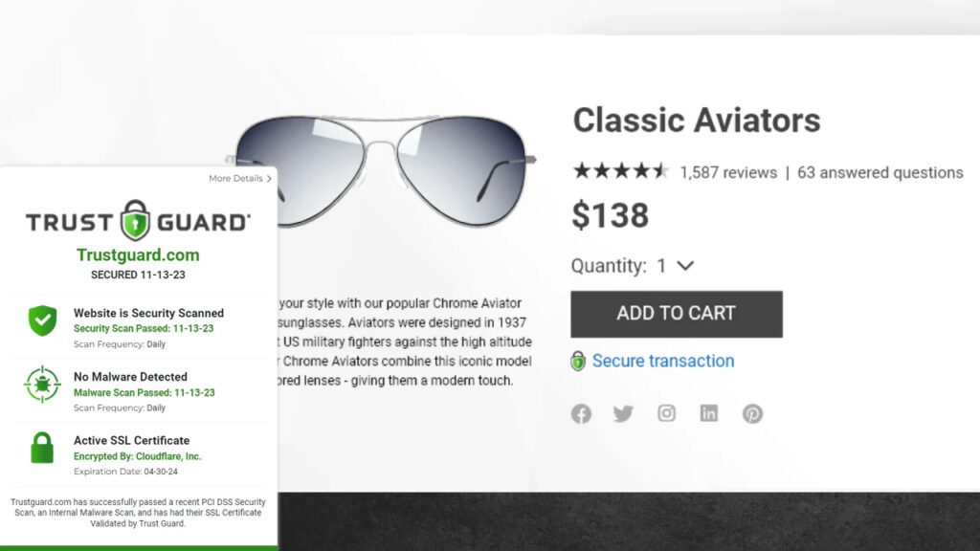The height and width of the screenshot is (551, 980).
Task: View the 63 answered questions
Action: tap(880, 173)
